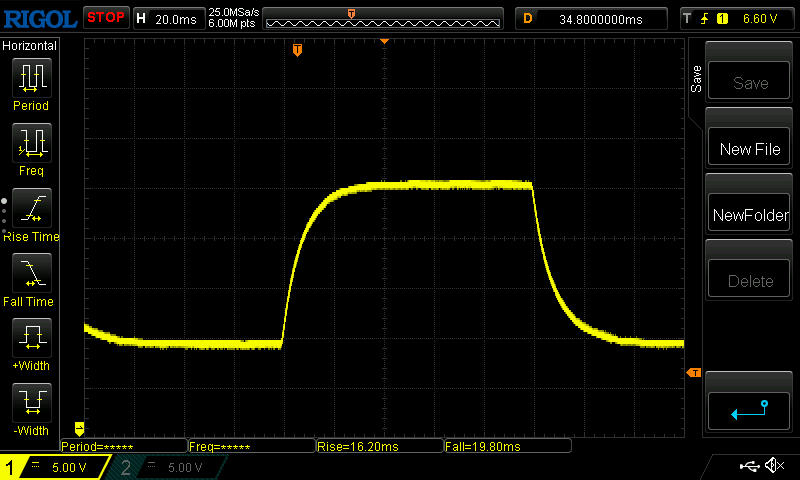Select the +Width measurement icon
Viewport: 800px width, 480px height.
pos(32,337)
